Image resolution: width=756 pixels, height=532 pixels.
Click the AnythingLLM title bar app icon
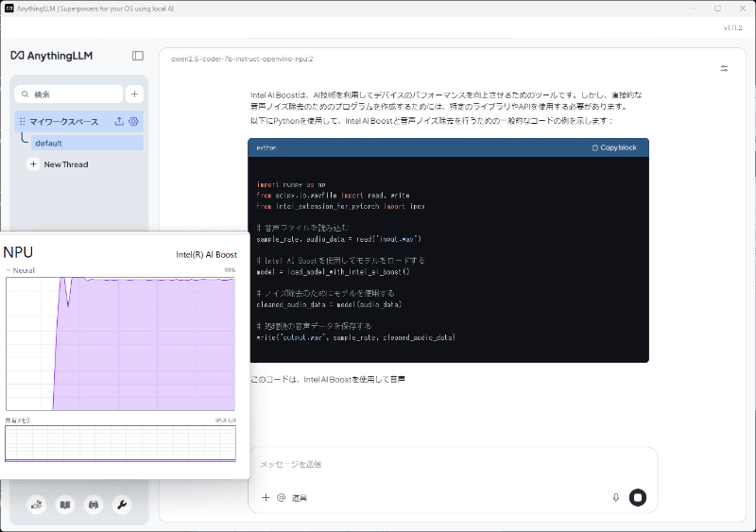(9, 9)
